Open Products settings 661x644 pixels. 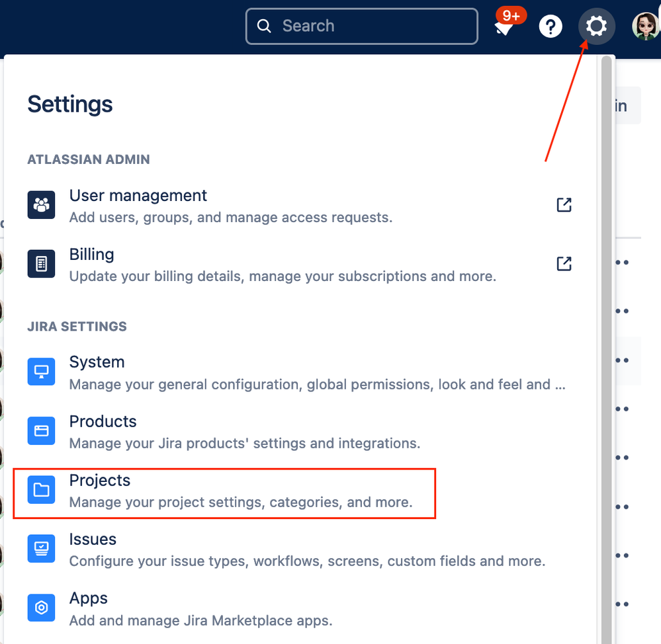tap(300, 431)
